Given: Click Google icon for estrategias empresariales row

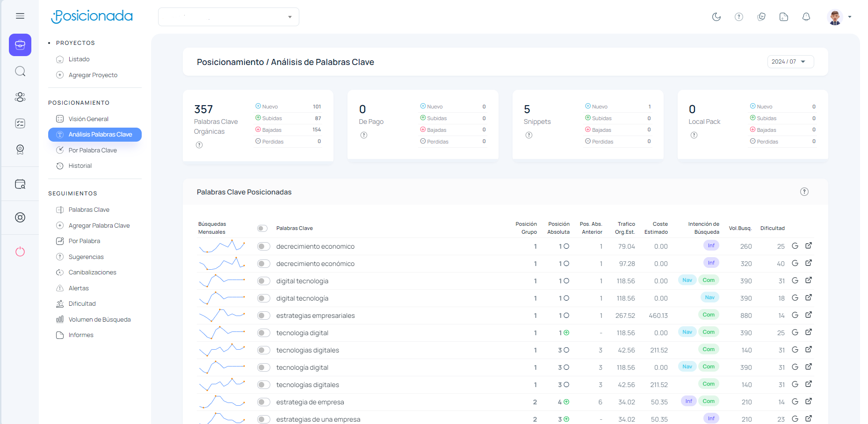Looking at the screenshot, I should coord(795,315).
